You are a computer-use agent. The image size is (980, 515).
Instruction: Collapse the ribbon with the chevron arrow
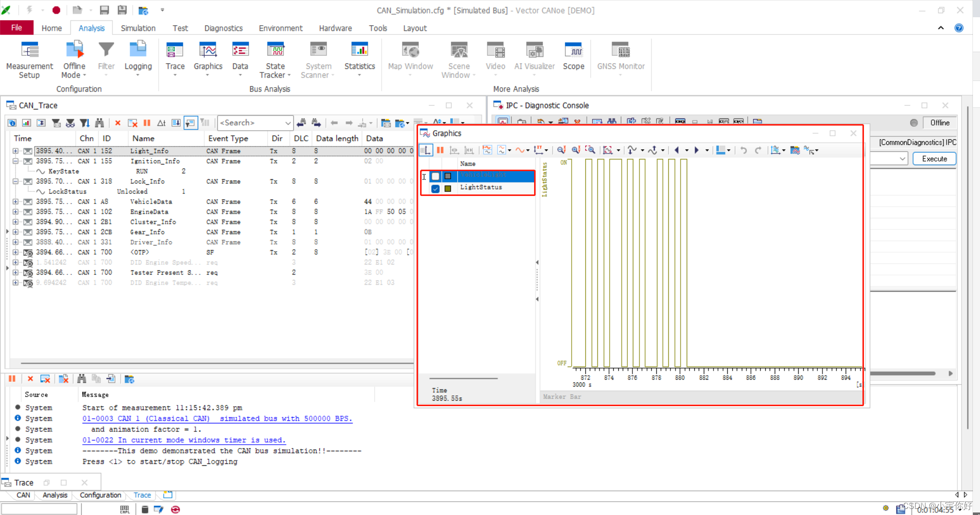(x=940, y=28)
